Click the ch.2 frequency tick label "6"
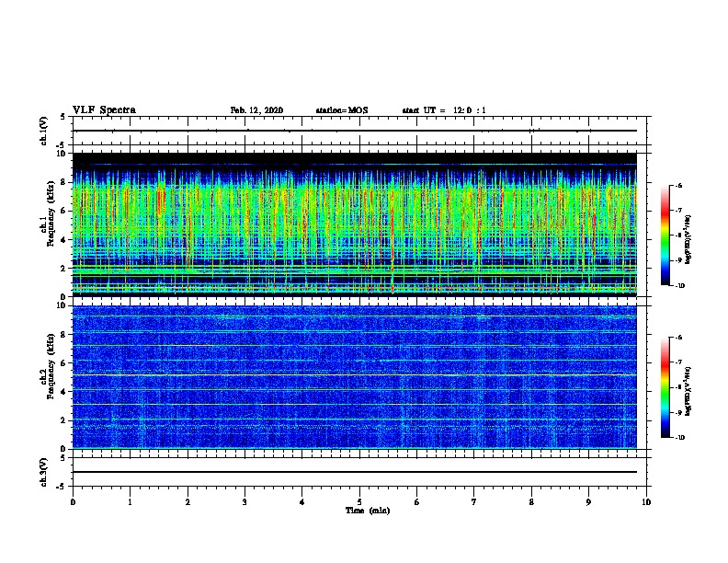The width and height of the screenshot is (728, 563). coord(63,363)
